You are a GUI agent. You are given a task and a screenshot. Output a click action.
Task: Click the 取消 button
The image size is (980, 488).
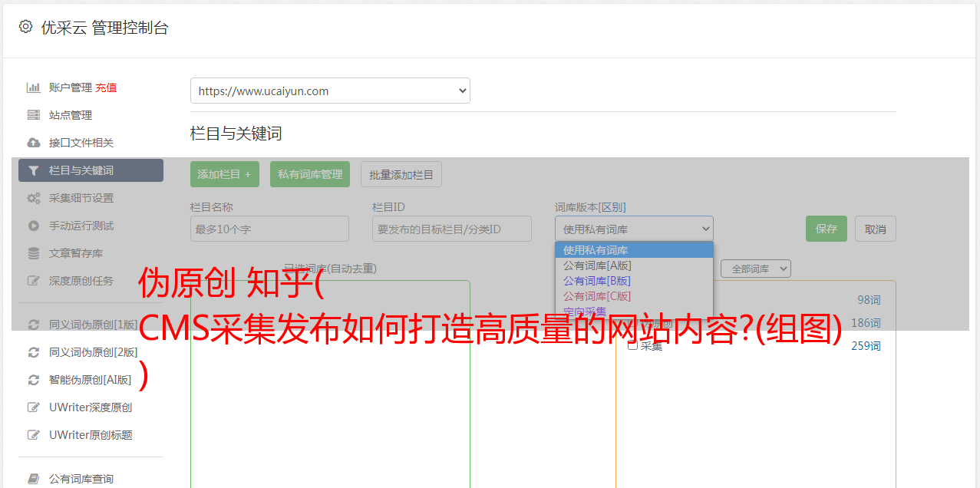point(876,229)
